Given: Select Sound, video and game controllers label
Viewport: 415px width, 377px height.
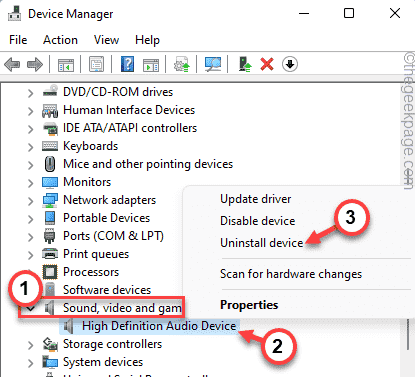Looking at the screenshot, I should (122, 308).
